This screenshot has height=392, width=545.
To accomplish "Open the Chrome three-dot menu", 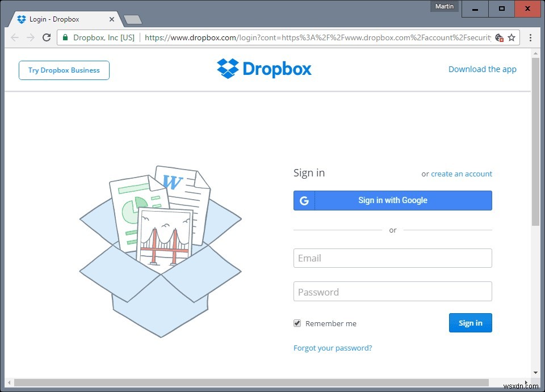I will 530,37.
